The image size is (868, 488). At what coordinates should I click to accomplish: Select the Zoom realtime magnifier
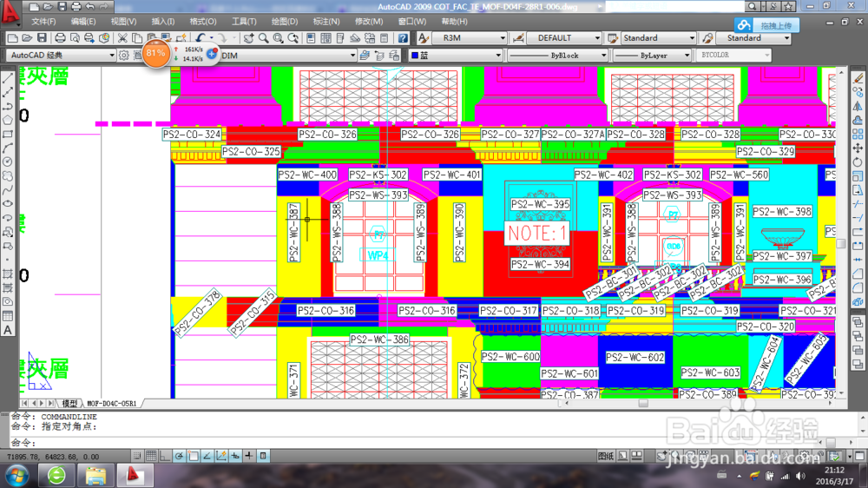coord(264,38)
